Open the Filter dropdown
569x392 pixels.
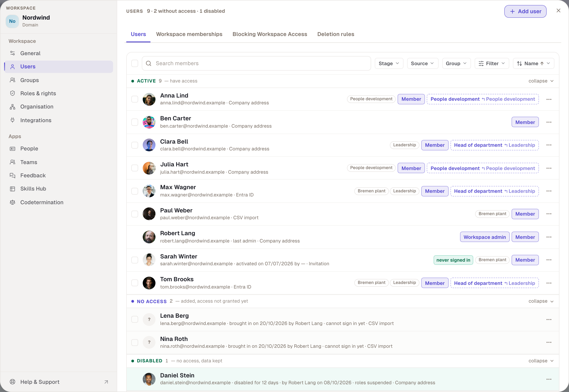tap(492, 63)
